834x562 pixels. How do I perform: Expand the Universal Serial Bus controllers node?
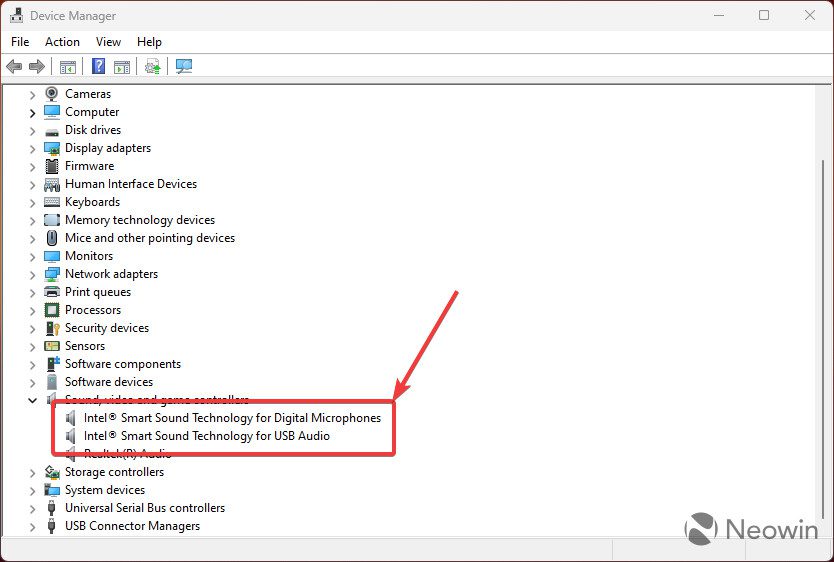coord(33,509)
